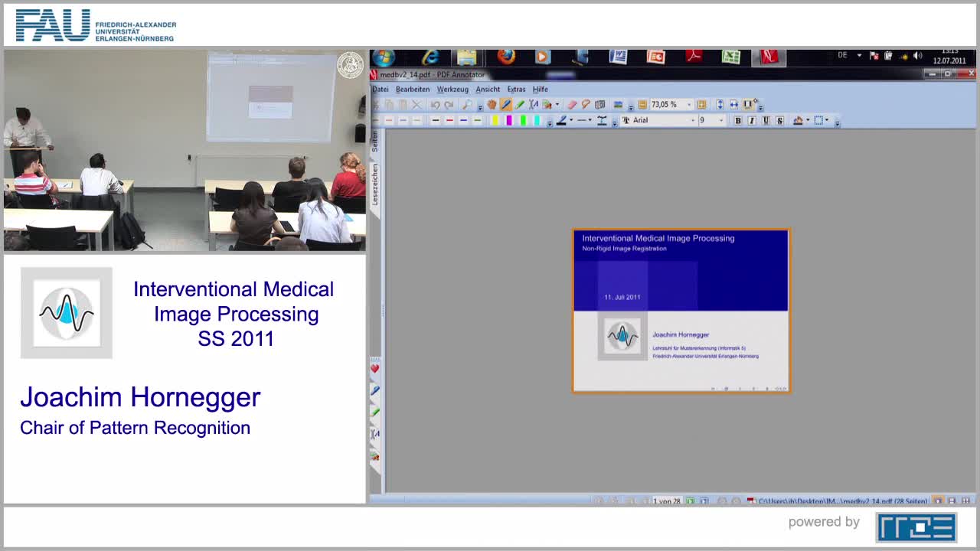Image resolution: width=980 pixels, height=551 pixels.
Task: Select the Text annotation tool
Action: point(533,104)
